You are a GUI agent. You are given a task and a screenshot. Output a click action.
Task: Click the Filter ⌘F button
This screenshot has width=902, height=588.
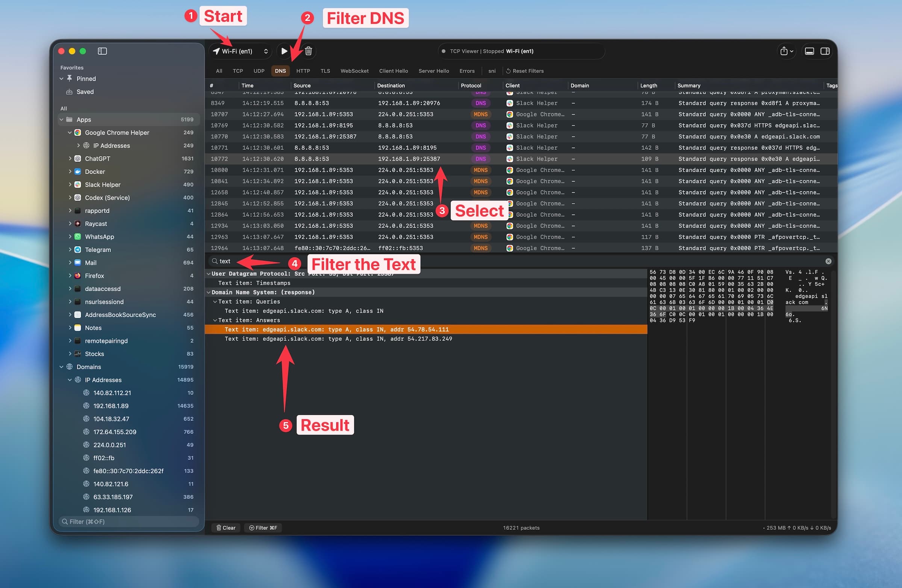[263, 528]
